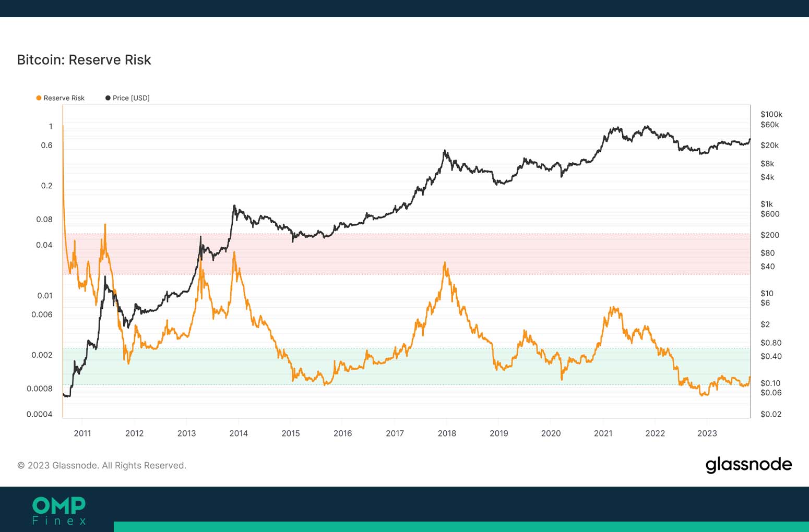
Task: Click the $1k price axis label
Action: [x=767, y=204]
